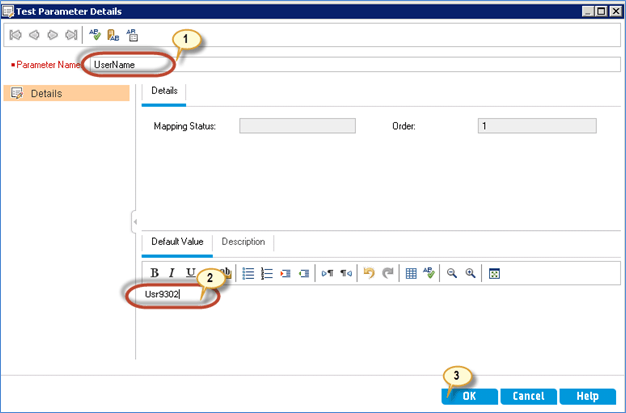Go to the first entity

click(x=16, y=34)
